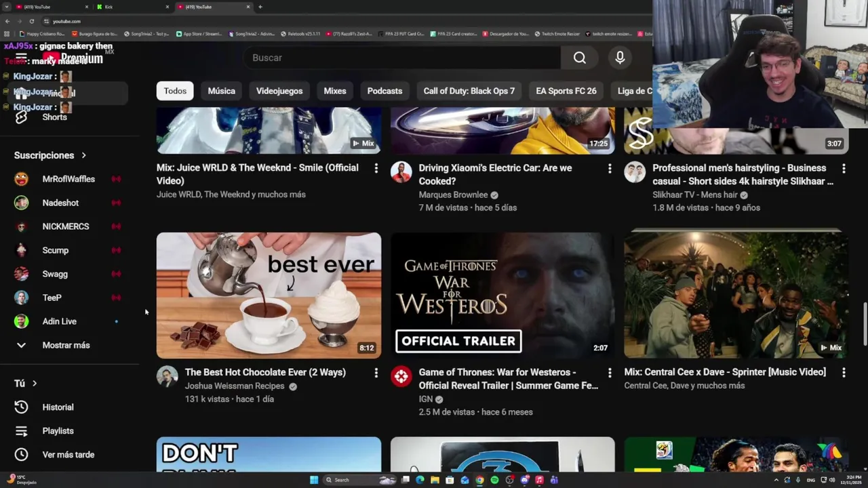868x488 pixels.
Task: Open Discord from the taskbar
Action: click(x=525, y=480)
